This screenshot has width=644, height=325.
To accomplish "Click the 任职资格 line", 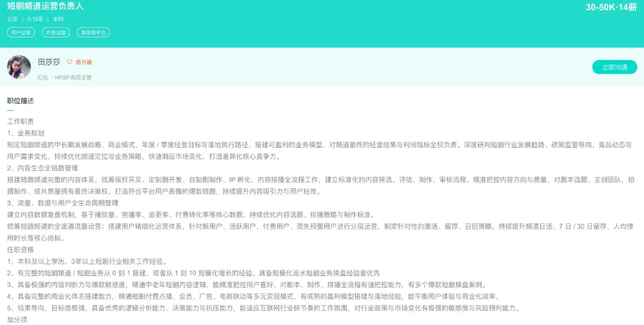I will pyautogui.click(x=21, y=250).
